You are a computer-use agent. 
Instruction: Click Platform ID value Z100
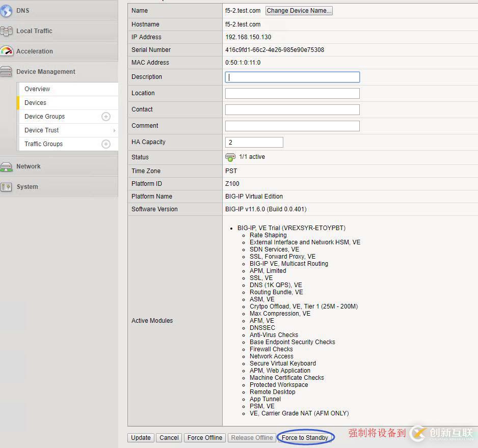coord(232,184)
